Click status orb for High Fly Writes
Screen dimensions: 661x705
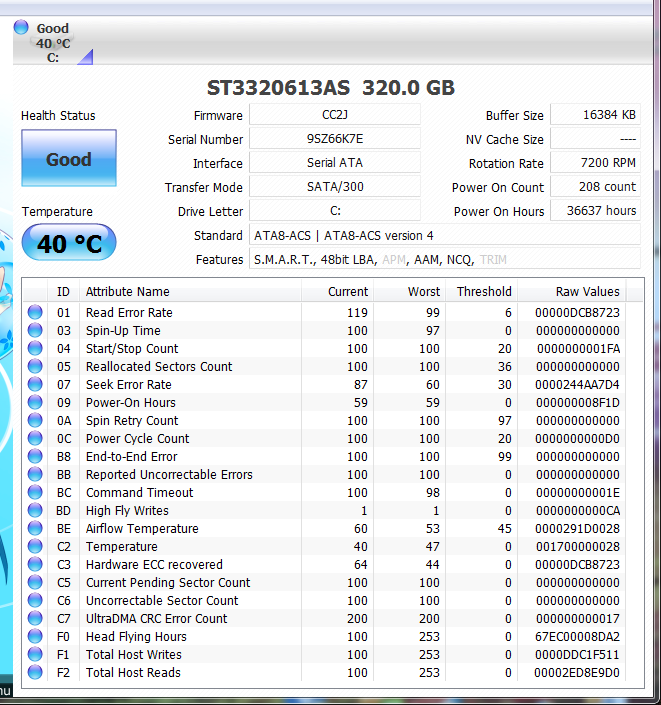pyautogui.click(x=35, y=510)
